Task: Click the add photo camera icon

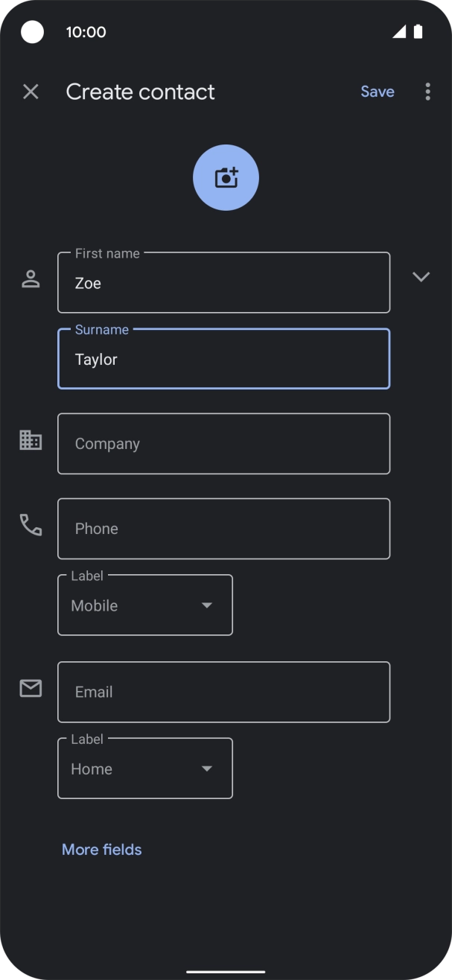Action: click(x=226, y=177)
